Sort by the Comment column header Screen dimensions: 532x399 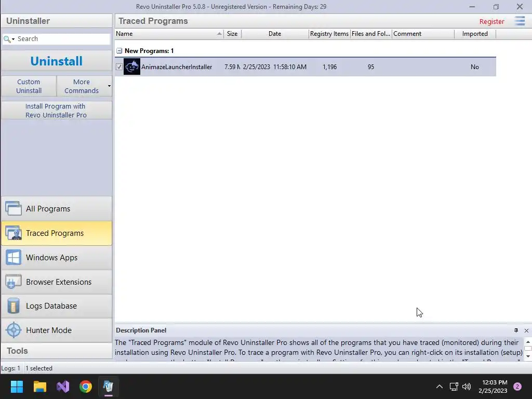point(423,34)
